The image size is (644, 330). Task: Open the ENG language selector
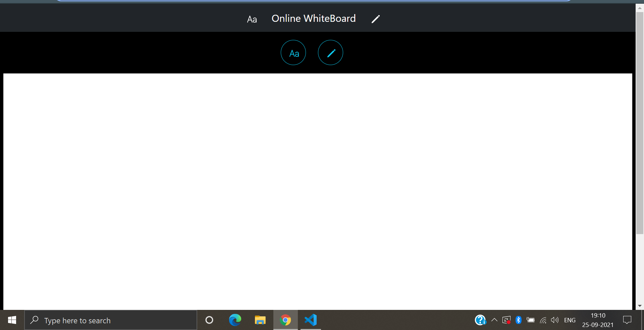(570, 320)
